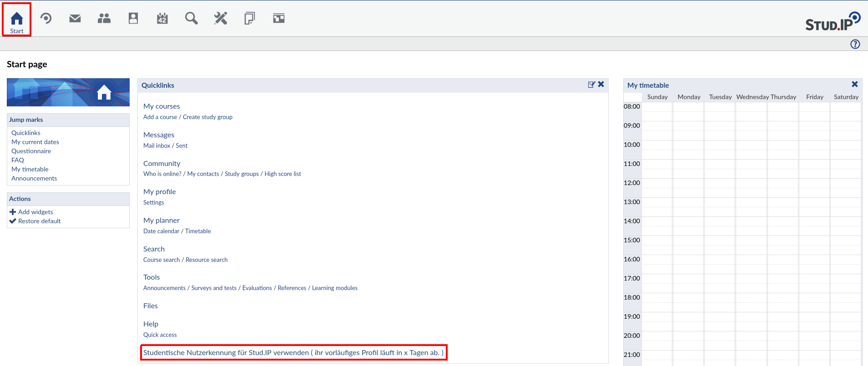Open the Tools wrench-and-pencil icon
This screenshot has width=868, height=366.
(221, 18)
